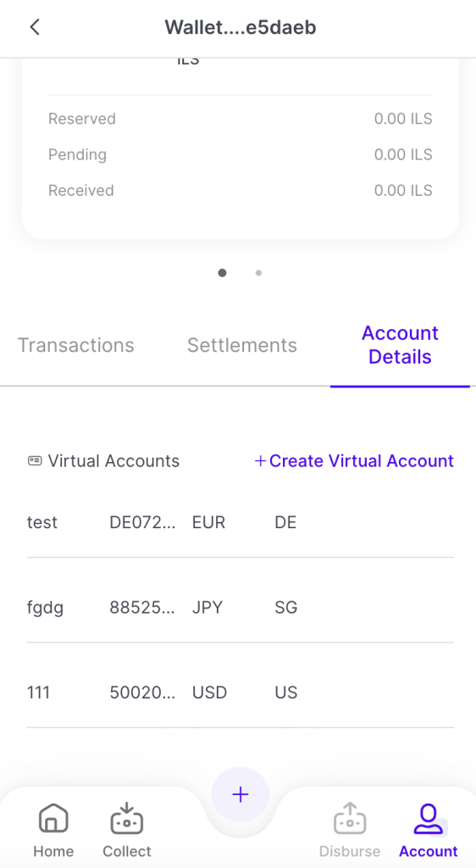Switch to the Transactions tab
Viewport: 476px width, 868px height.
[x=75, y=346]
